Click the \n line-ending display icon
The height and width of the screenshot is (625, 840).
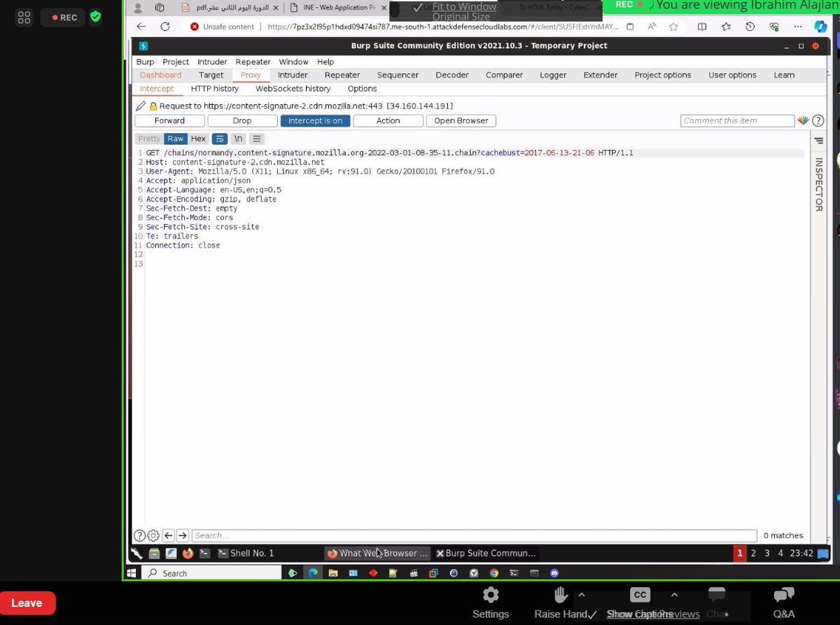tap(238, 138)
